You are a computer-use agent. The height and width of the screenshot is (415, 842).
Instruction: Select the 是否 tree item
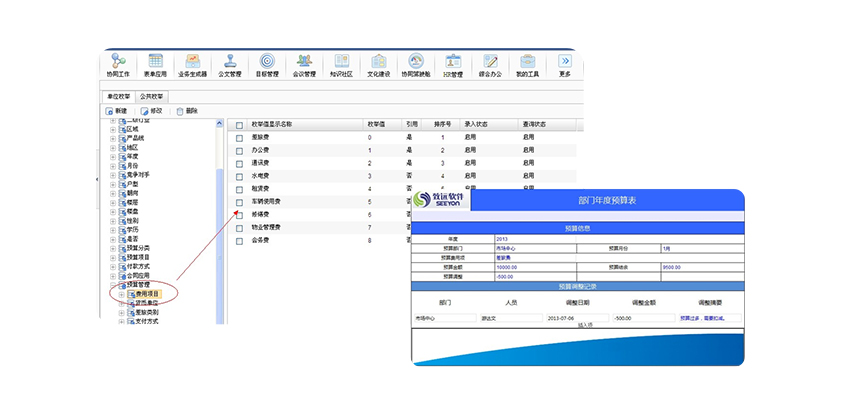tap(132, 239)
